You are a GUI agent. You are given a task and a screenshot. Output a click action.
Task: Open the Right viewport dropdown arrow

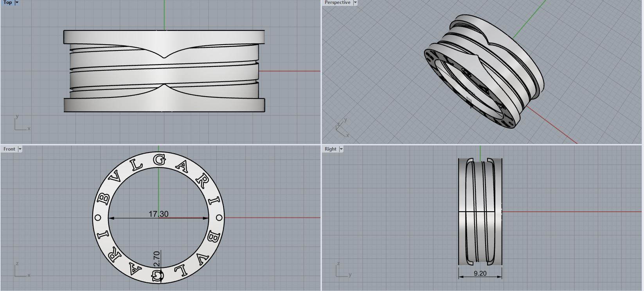pyautogui.click(x=341, y=149)
